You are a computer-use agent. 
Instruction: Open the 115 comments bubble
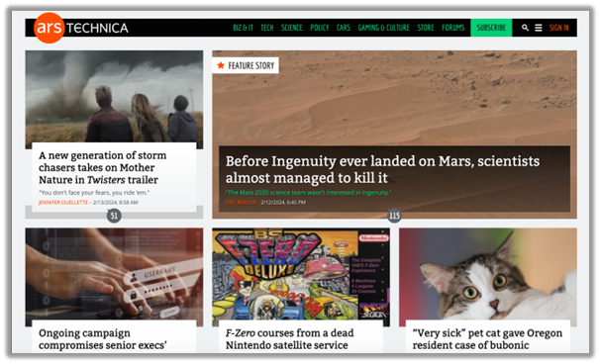click(394, 216)
